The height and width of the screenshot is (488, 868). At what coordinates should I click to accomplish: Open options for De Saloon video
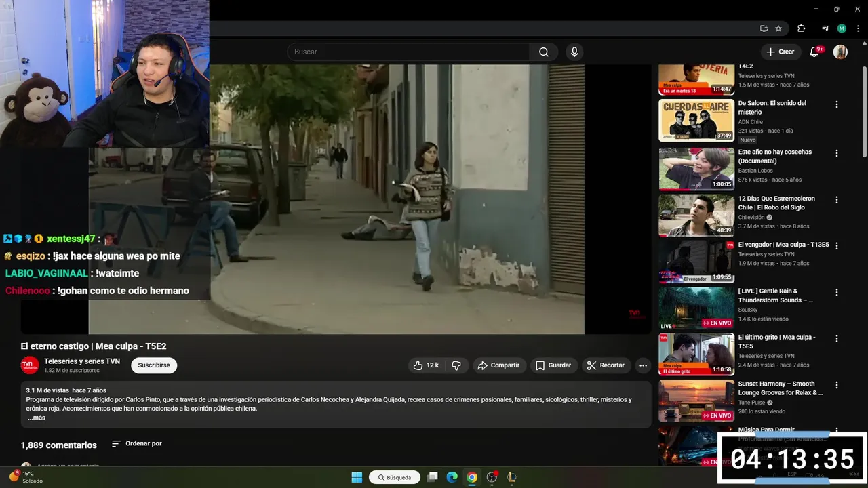pos(836,104)
